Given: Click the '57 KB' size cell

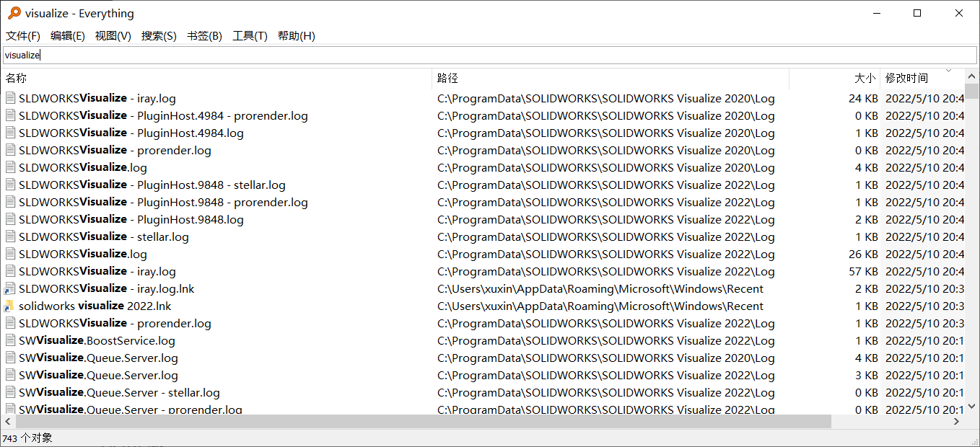Looking at the screenshot, I should [x=863, y=271].
